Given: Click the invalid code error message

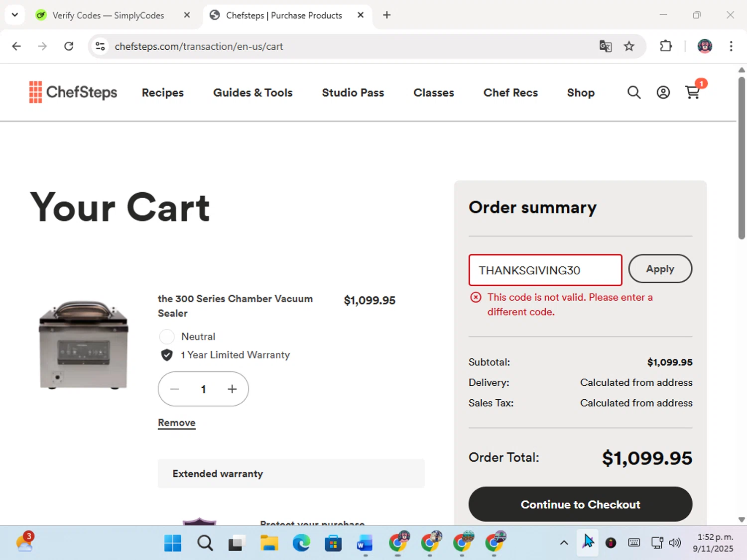Looking at the screenshot, I should [x=570, y=304].
